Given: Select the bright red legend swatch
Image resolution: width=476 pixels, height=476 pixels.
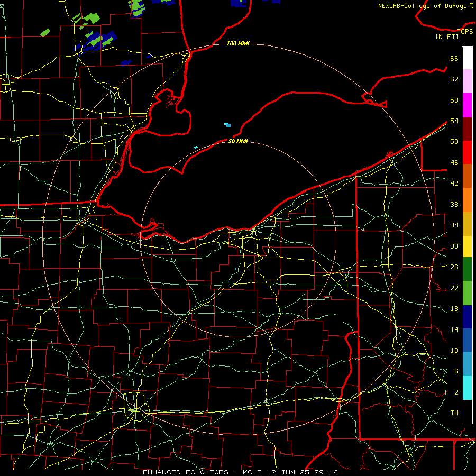Looking at the screenshot, I should point(467,152).
